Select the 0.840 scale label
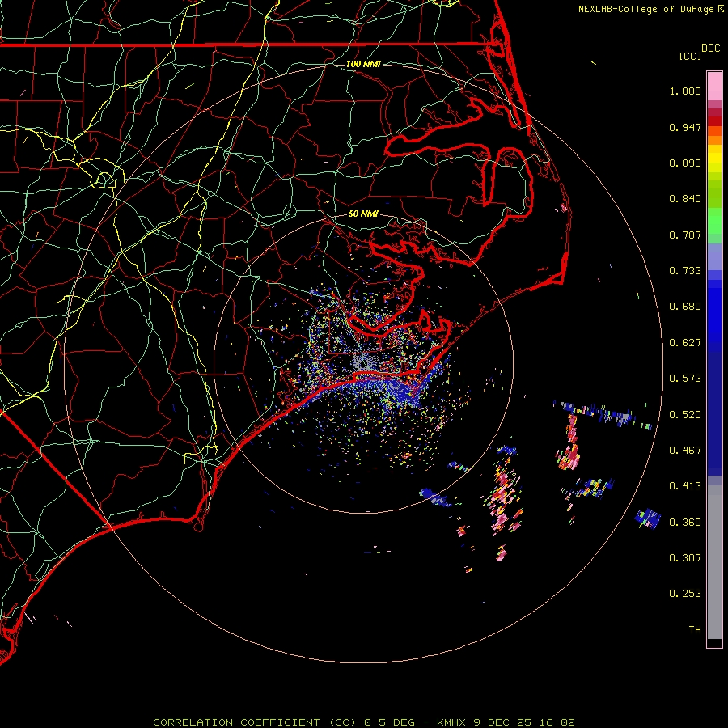 point(685,199)
